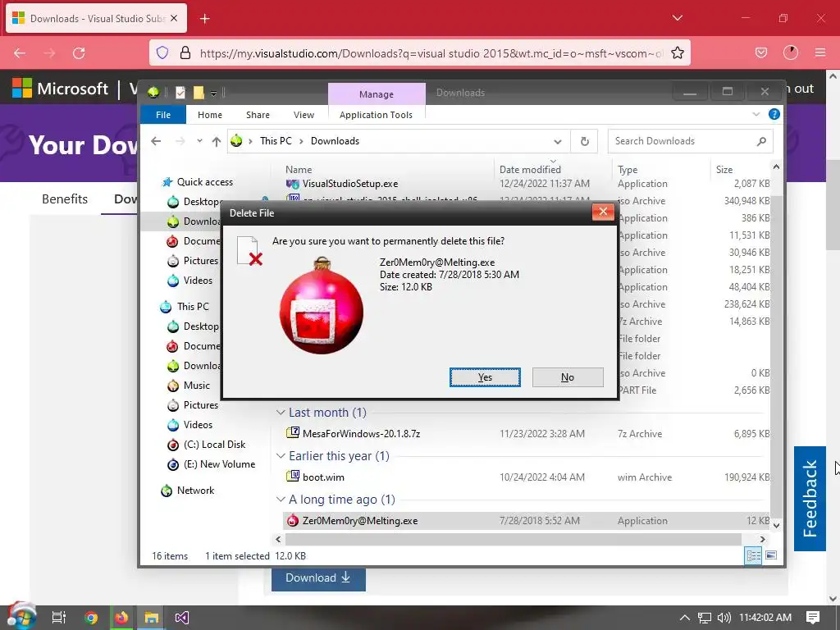Open a new Firefox tab
840x630 pixels.
tap(204, 19)
